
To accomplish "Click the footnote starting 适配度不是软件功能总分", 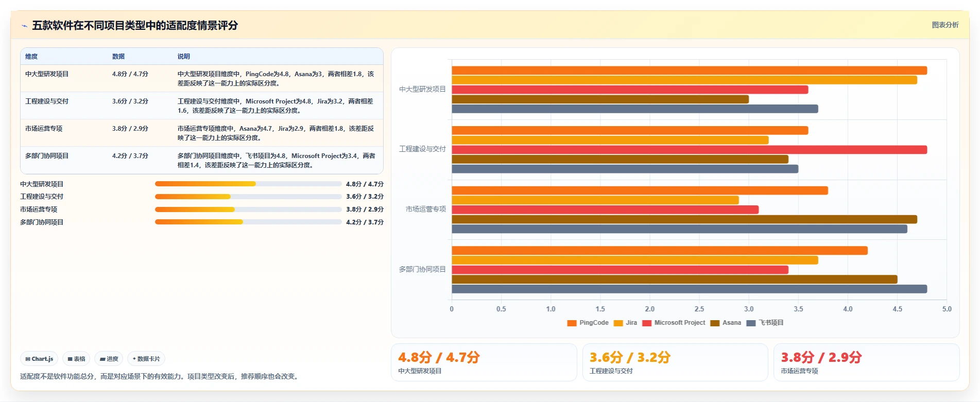I will coord(160,377).
